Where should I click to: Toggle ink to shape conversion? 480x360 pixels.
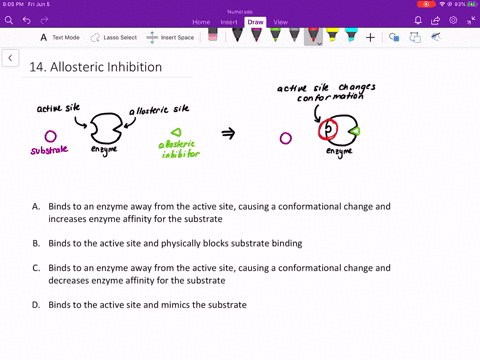(x=415, y=37)
